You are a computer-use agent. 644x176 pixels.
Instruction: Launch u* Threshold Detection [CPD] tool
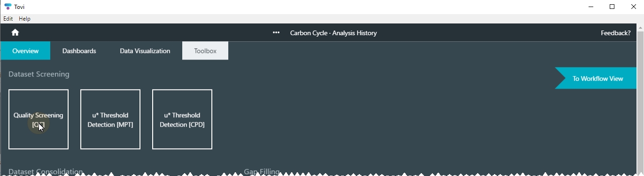(182, 119)
